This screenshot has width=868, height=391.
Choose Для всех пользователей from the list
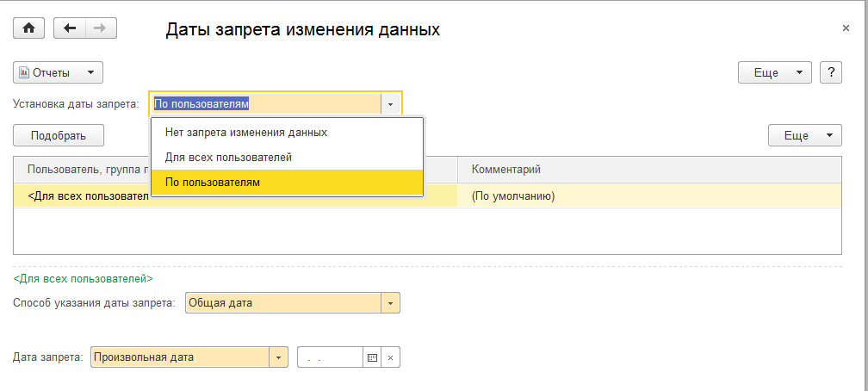pyautogui.click(x=228, y=158)
